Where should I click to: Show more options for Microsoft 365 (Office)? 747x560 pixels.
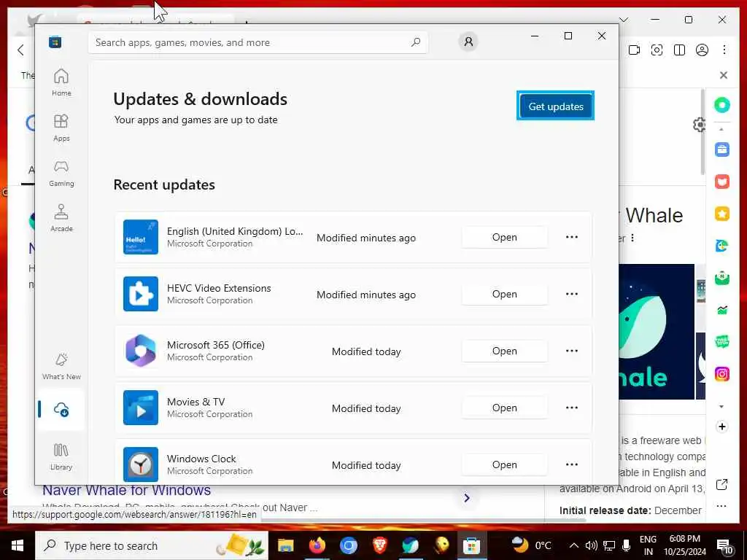pos(572,351)
